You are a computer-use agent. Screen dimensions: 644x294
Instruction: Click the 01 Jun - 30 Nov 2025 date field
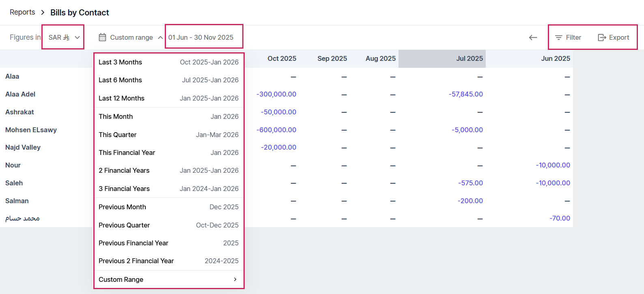201,37
